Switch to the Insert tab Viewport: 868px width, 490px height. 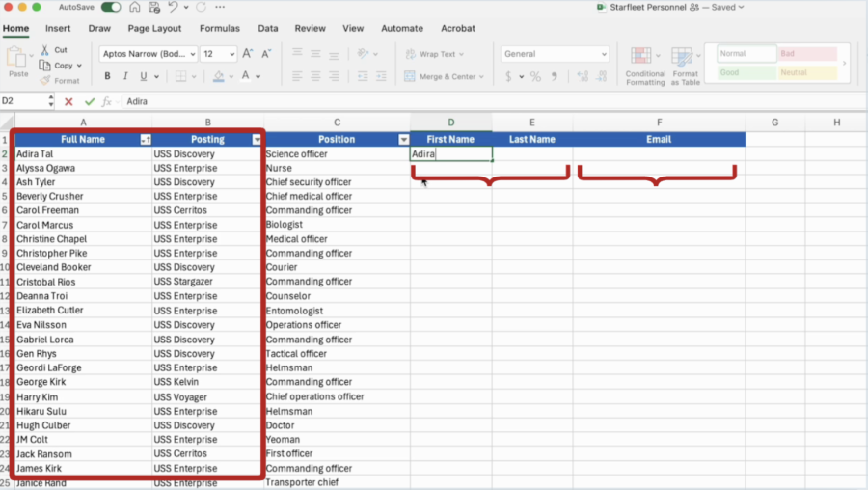coord(58,28)
